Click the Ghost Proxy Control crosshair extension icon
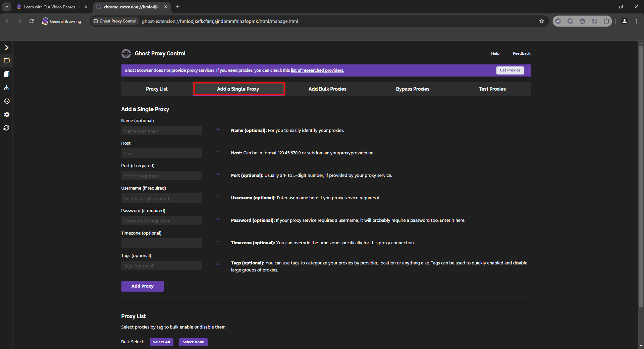The width and height of the screenshot is (644, 349). (594, 21)
